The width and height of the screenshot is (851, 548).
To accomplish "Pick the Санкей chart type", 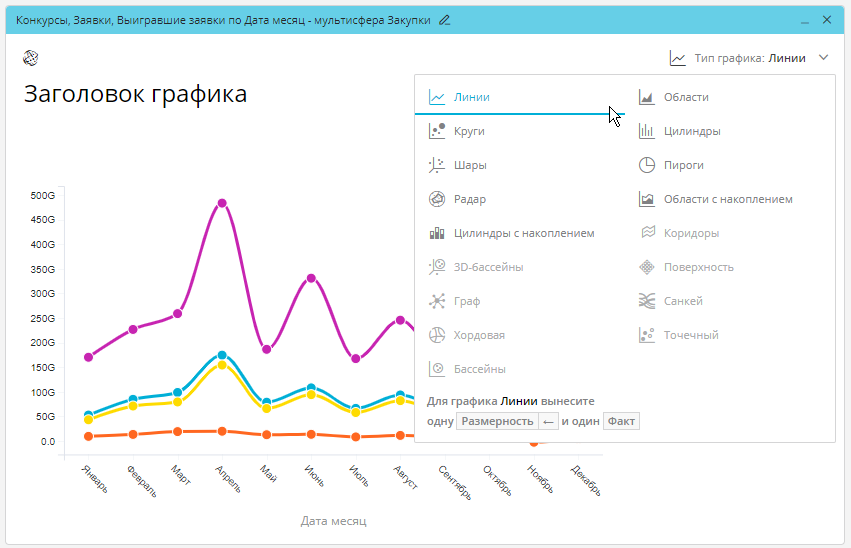I will (683, 301).
